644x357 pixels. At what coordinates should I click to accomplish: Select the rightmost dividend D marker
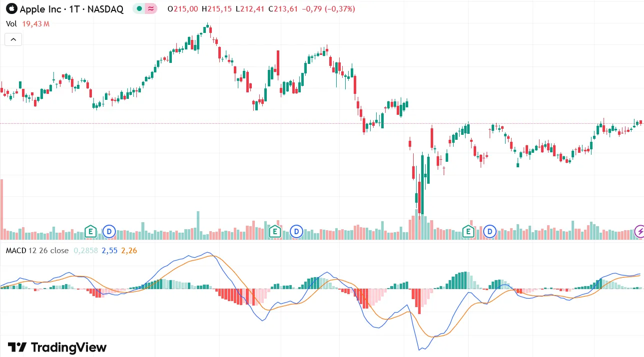point(490,231)
